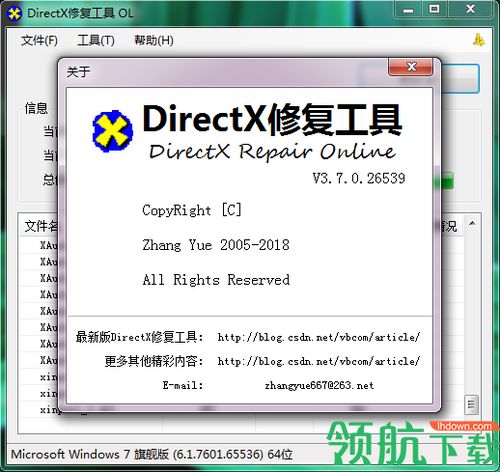Click the yellow figure icon at menu bar right
This screenshot has height=472, width=500.
point(479,40)
